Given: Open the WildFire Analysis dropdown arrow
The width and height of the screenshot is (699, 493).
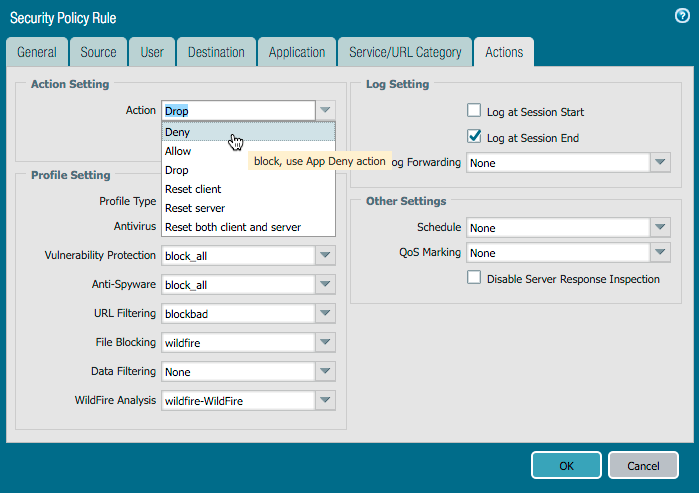Looking at the screenshot, I should [x=325, y=401].
